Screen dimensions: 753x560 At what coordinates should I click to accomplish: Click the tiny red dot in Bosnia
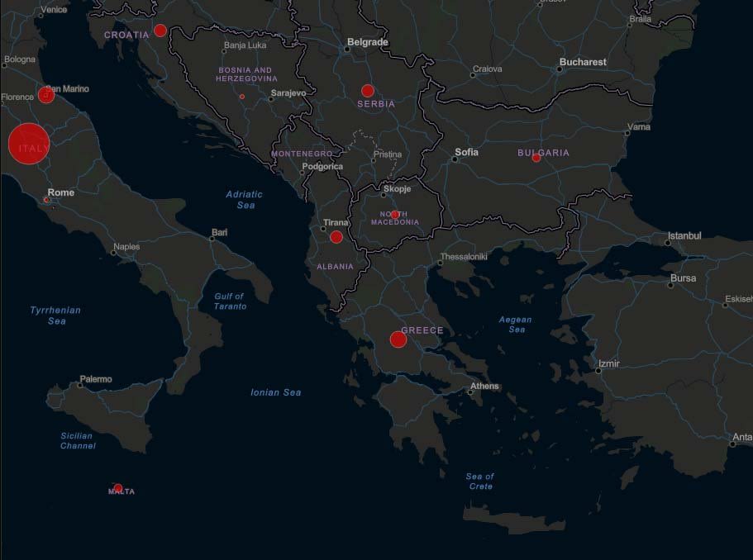[242, 97]
